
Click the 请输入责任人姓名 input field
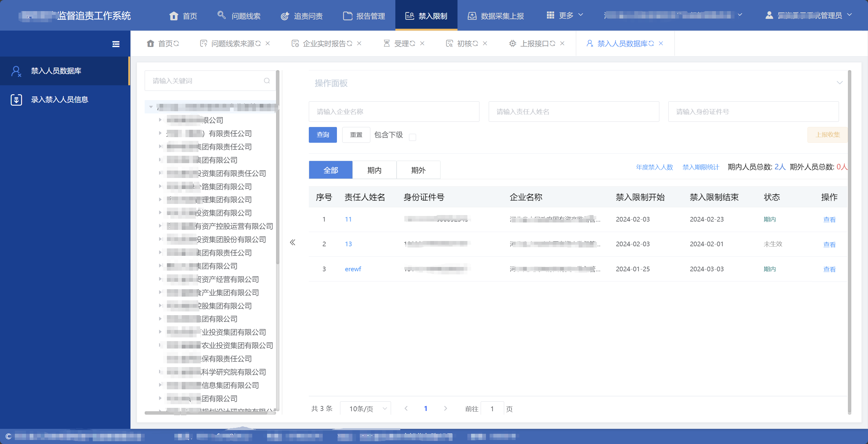(x=573, y=112)
